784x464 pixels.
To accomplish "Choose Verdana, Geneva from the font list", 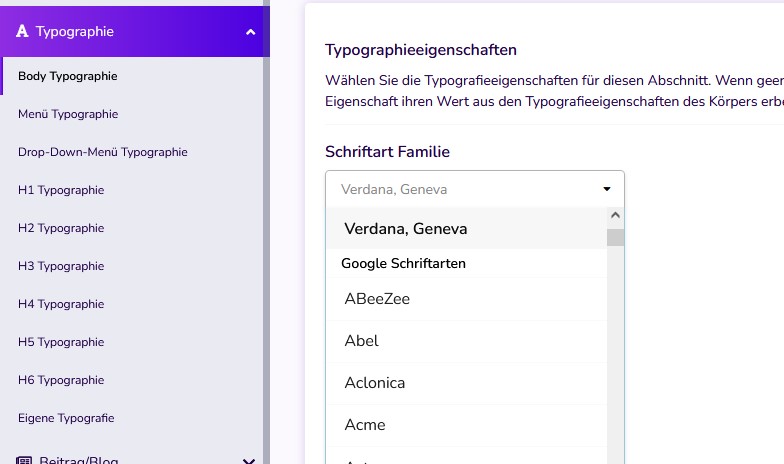I will click(x=466, y=228).
